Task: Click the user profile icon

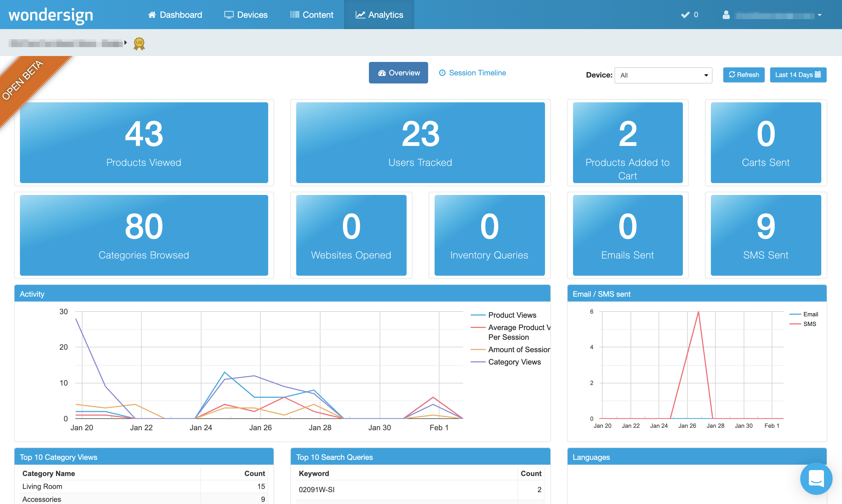Action: click(726, 15)
